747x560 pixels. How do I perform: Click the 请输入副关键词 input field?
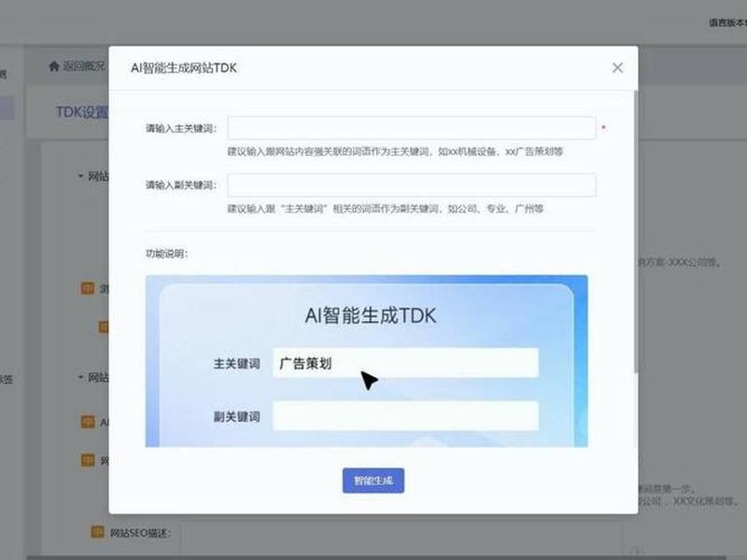tap(412, 185)
